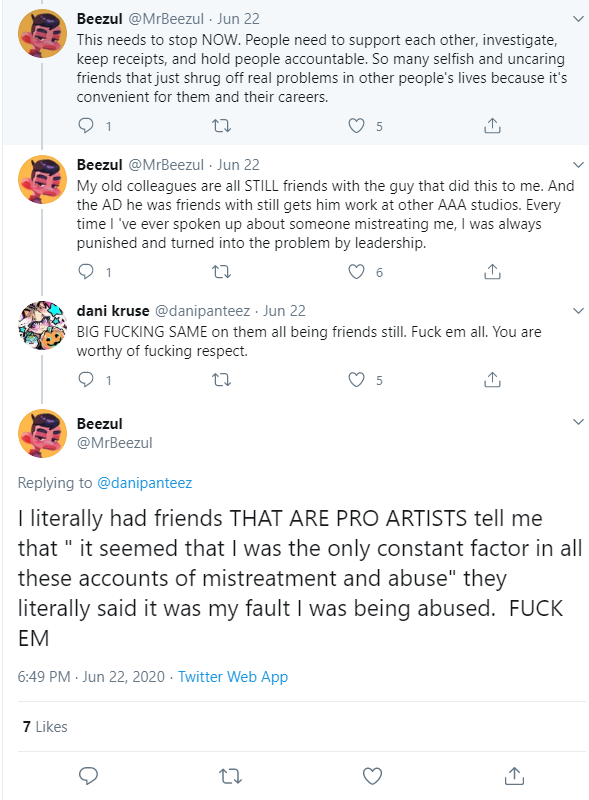Reply to the first Beezul tweet
The width and height of the screenshot is (589, 800).
click(86, 126)
